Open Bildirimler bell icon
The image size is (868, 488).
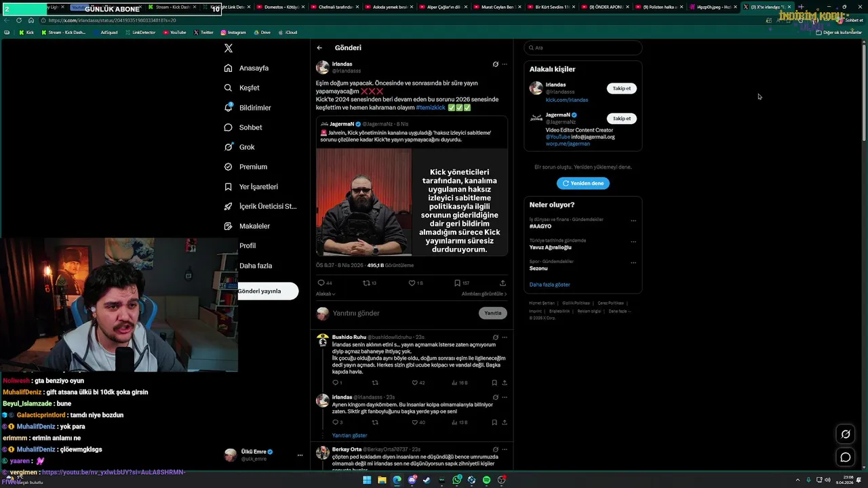point(229,107)
